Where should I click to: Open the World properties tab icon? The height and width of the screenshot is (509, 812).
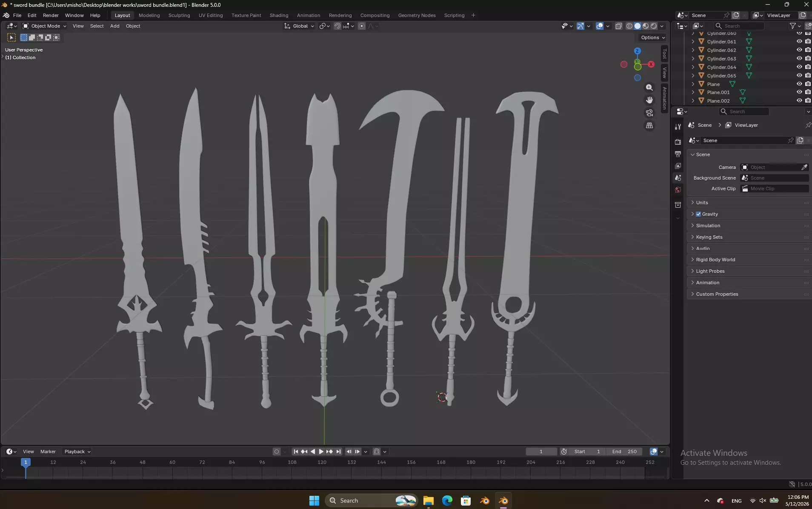tap(678, 190)
